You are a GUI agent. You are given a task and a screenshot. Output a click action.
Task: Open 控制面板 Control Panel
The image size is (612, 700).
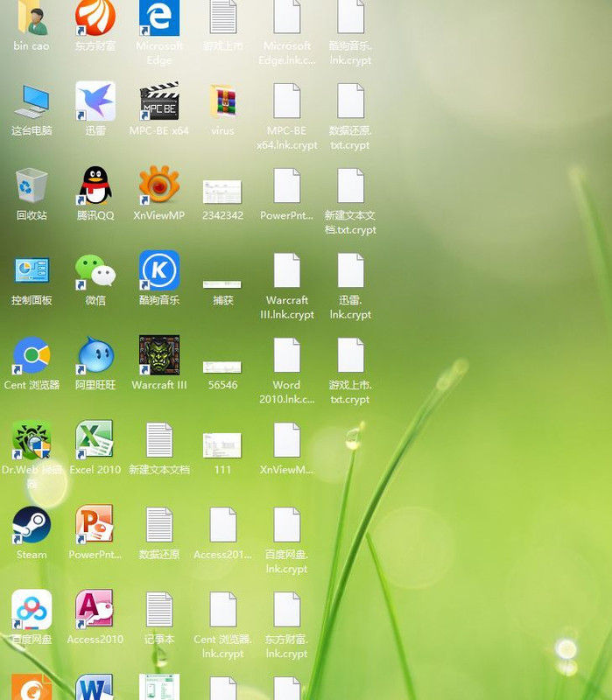32,270
